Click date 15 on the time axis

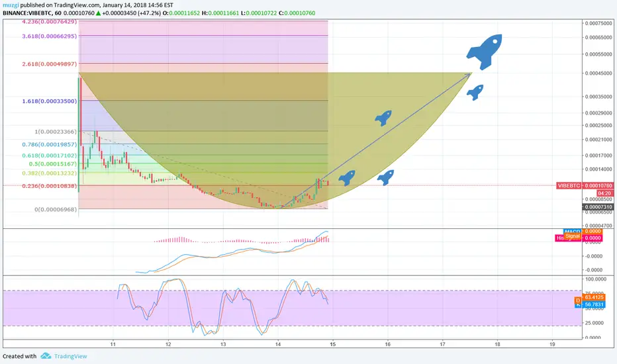[x=333, y=344]
